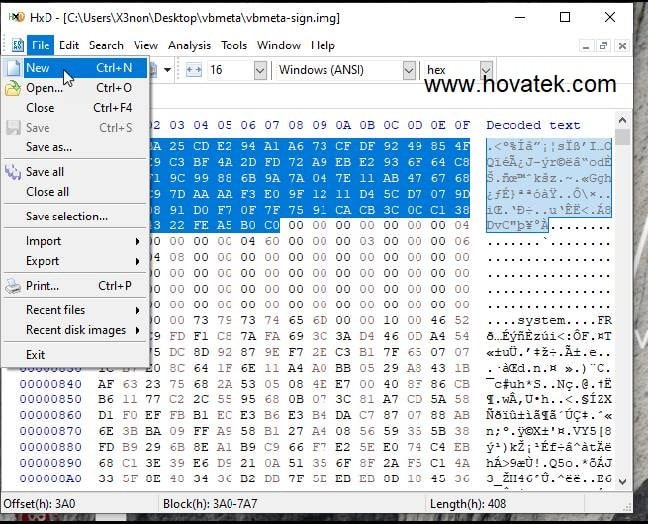Click the Offset(h): 3A0 status entry
The height and width of the screenshot is (524, 648).
(39, 504)
